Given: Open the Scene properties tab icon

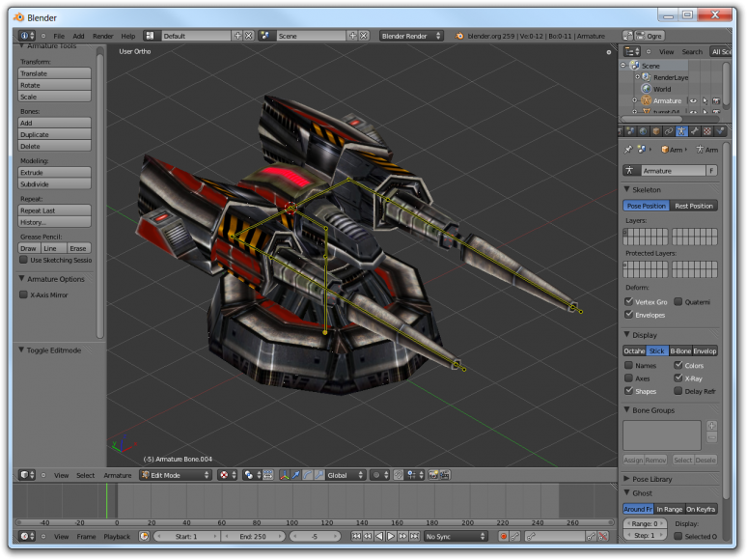Looking at the screenshot, I should (x=631, y=131).
